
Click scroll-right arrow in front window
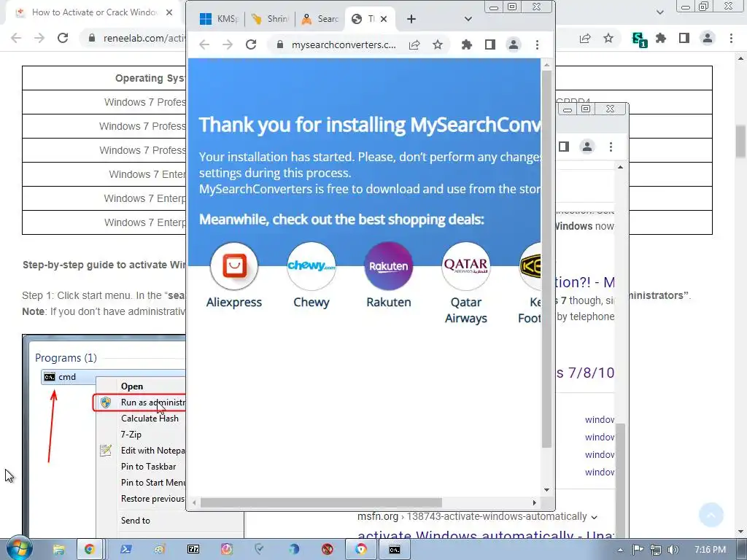pos(534,503)
